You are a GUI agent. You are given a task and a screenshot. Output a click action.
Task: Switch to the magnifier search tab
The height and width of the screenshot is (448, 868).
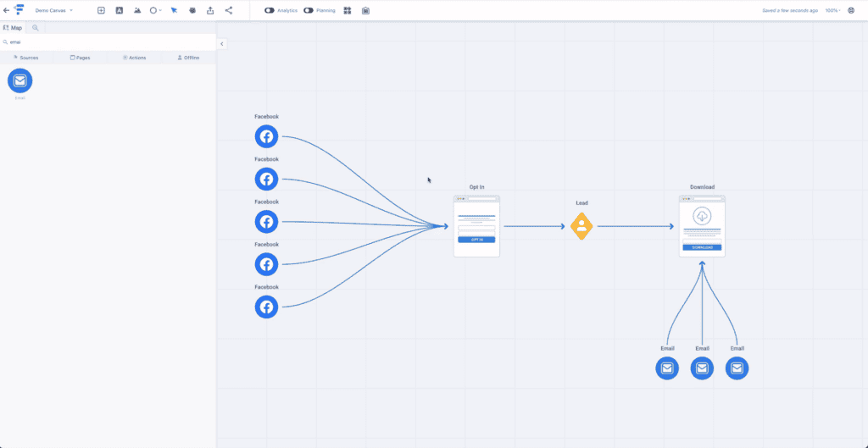pyautogui.click(x=36, y=28)
